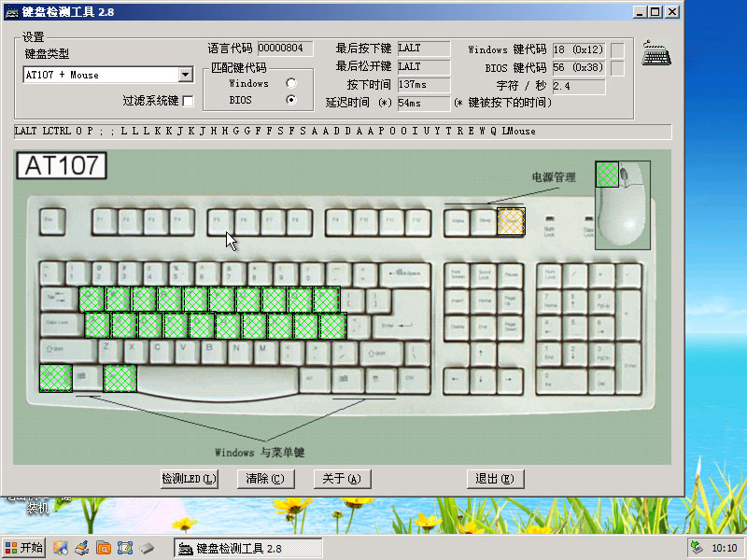Click the right Shift key on keyboard image
This screenshot has width=747, height=560.
pos(381,355)
